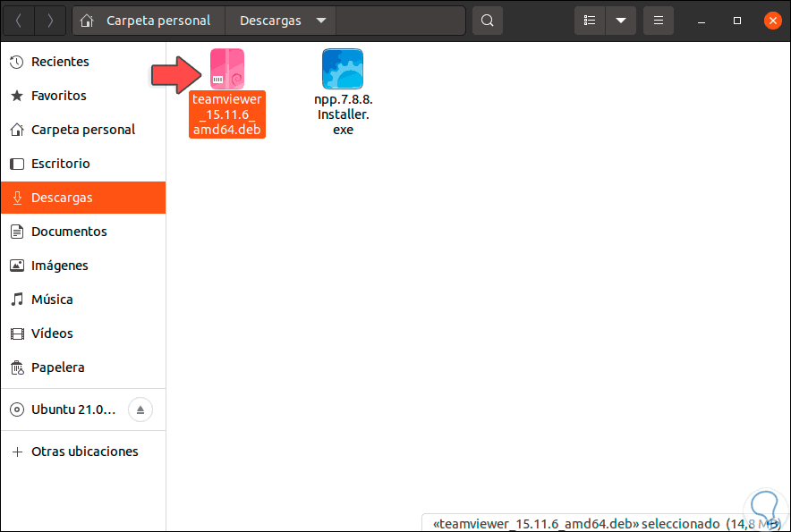Image resolution: width=791 pixels, height=532 pixels.
Task: Click the Vídeos film icon
Action: pyautogui.click(x=17, y=334)
